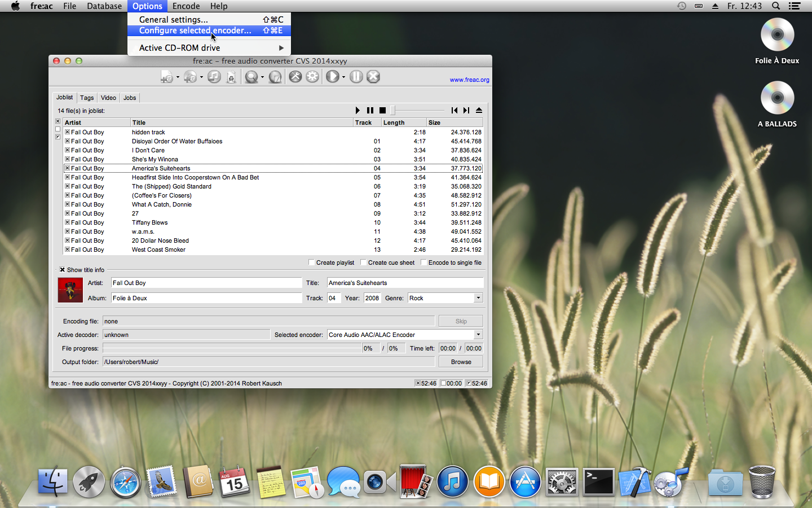Viewport: 812px width, 508px height.
Task: Click the Browse button for output folder
Action: click(461, 362)
